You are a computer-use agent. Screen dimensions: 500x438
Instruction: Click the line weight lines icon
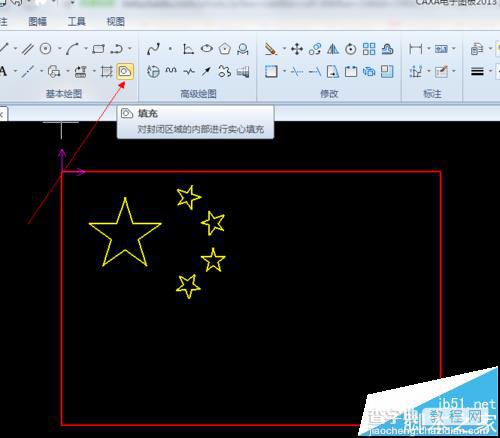(477, 71)
